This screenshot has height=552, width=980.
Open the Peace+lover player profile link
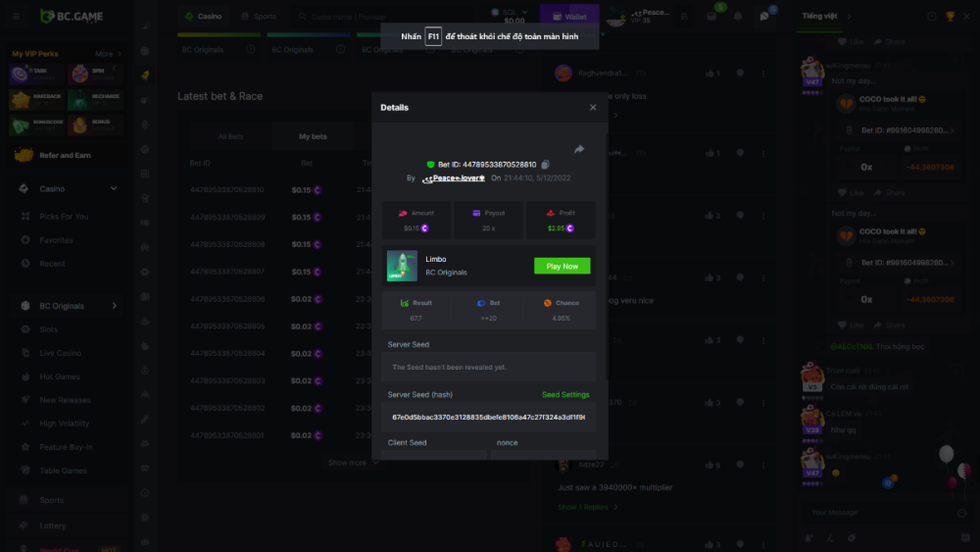453,178
